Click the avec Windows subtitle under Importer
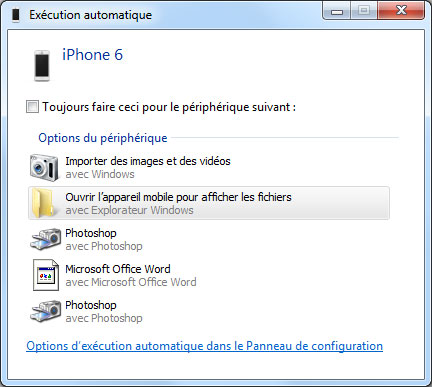The width and height of the screenshot is (432, 387). click(100, 174)
